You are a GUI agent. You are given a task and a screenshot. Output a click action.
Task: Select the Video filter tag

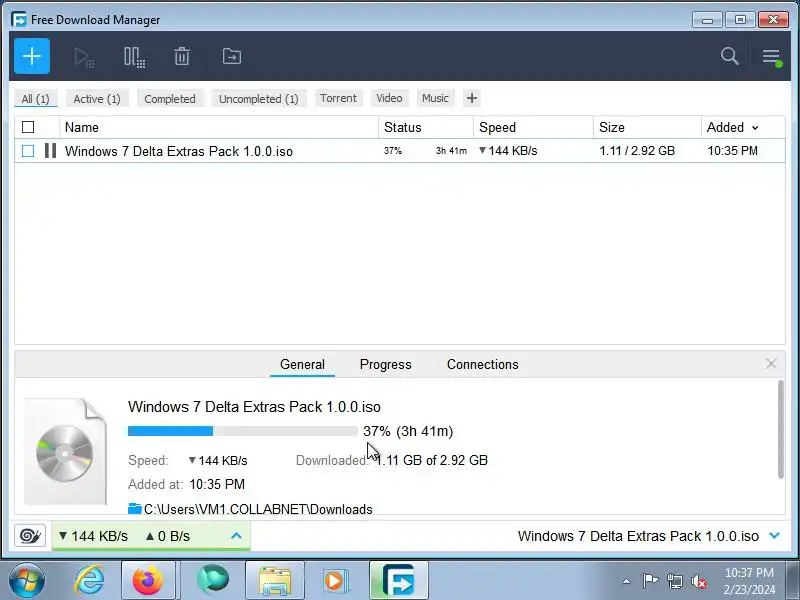pyautogui.click(x=389, y=98)
